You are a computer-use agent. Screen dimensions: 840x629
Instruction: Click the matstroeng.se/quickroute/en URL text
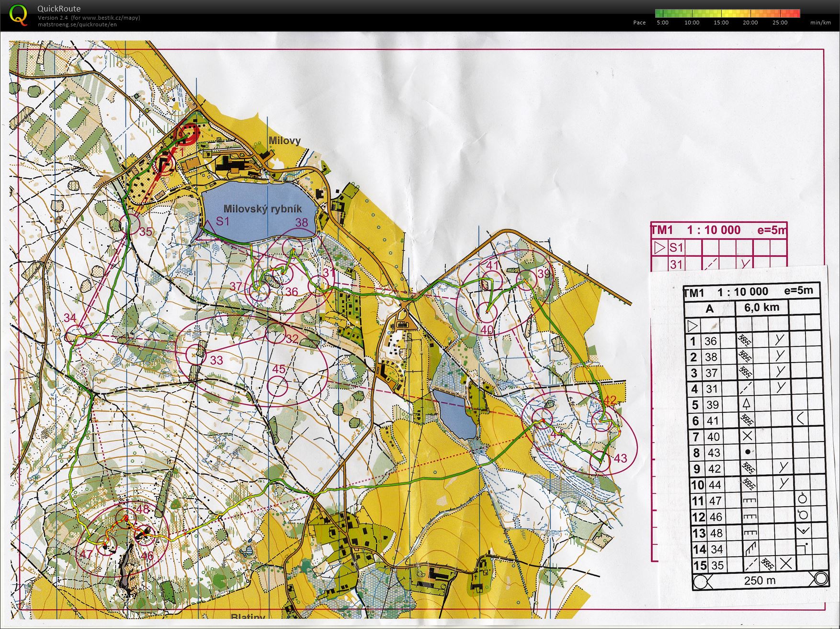click(77, 24)
